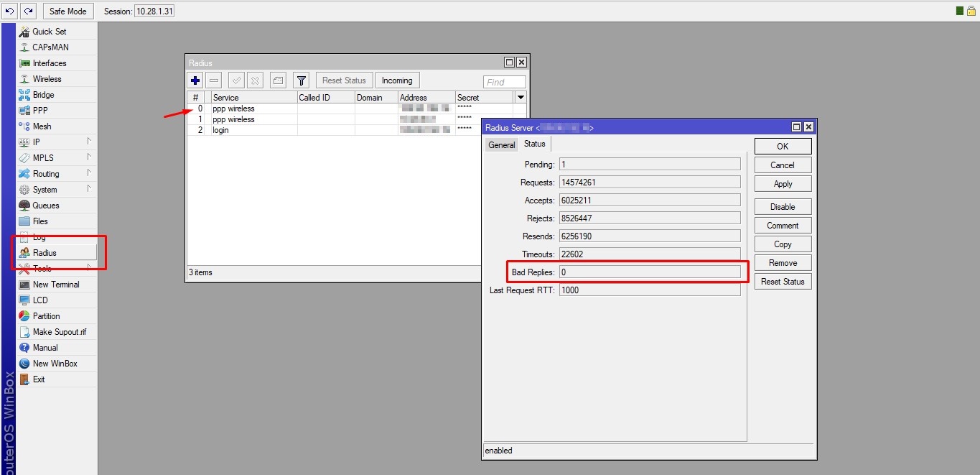This screenshot has width=980, height=475.
Task: Click the enable checkmark icon in Radius toolbar
Action: tap(236, 80)
